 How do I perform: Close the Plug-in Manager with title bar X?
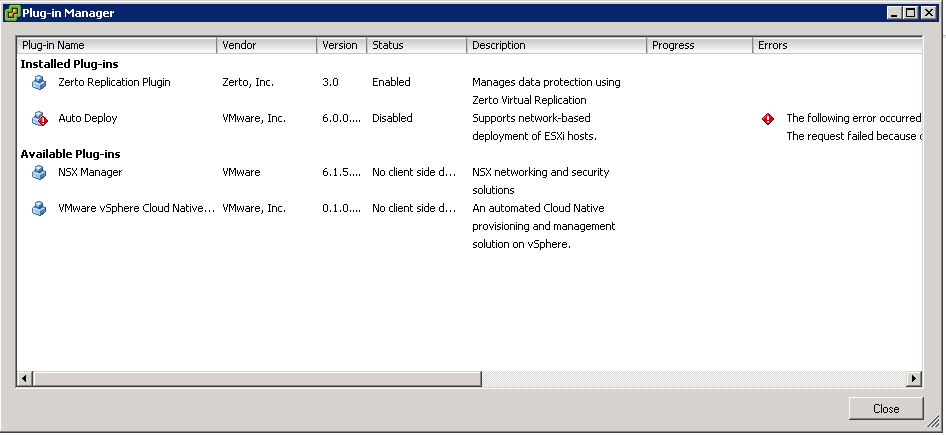coord(929,13)
